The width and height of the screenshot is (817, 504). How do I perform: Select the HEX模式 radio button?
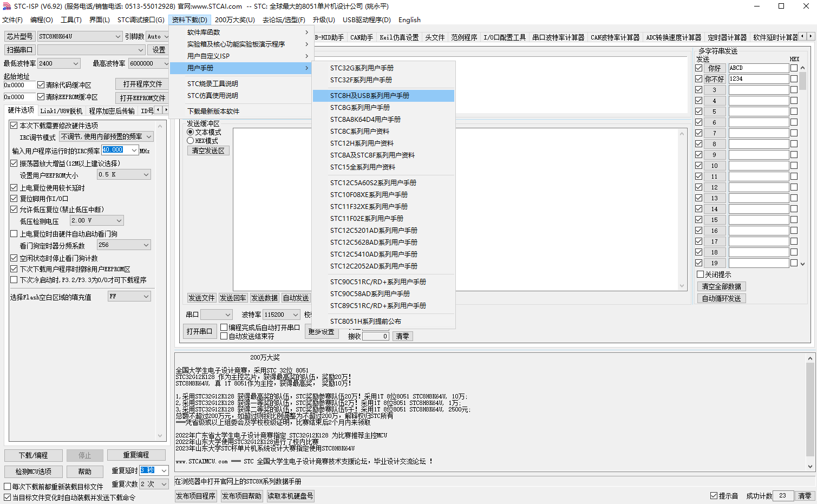(190, 141)
